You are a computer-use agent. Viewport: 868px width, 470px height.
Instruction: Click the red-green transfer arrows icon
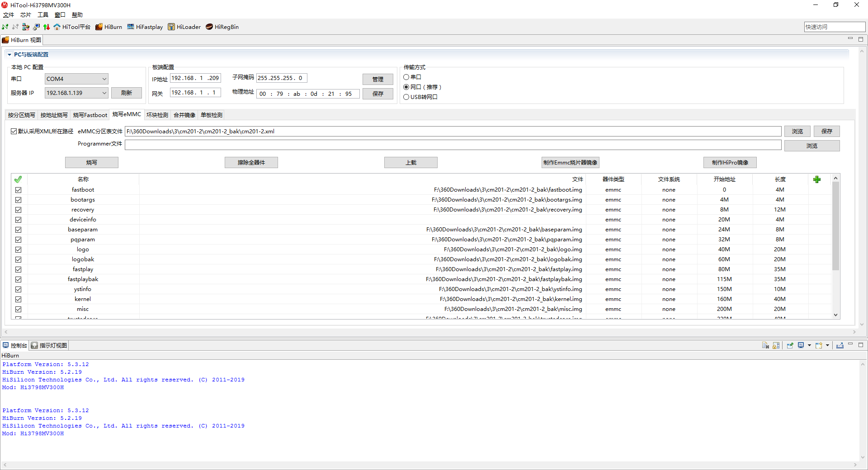click(47, 27)
